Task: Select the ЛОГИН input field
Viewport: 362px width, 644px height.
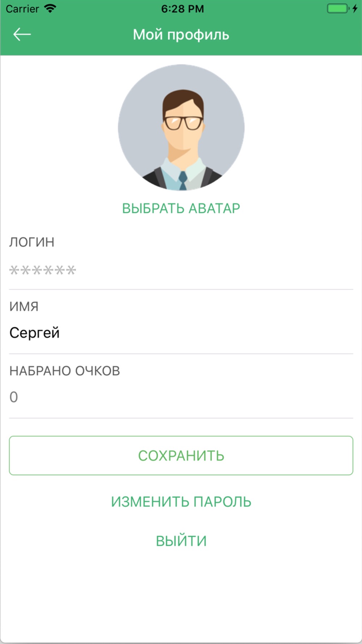Action: click(x=181, y=270)
